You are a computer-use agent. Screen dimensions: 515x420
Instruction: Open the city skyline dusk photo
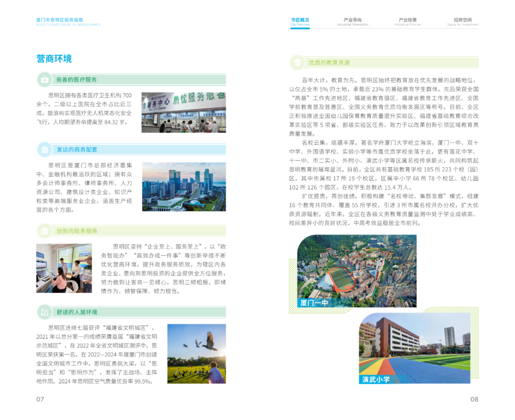184,187
